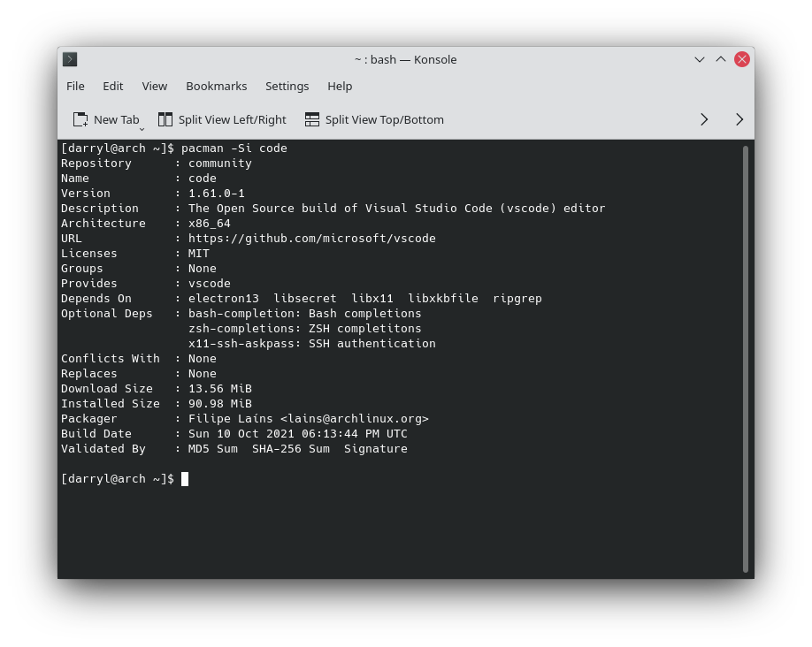
Task: Open the Edit menu
Action: pyautogui.click(x=113, y=87)
